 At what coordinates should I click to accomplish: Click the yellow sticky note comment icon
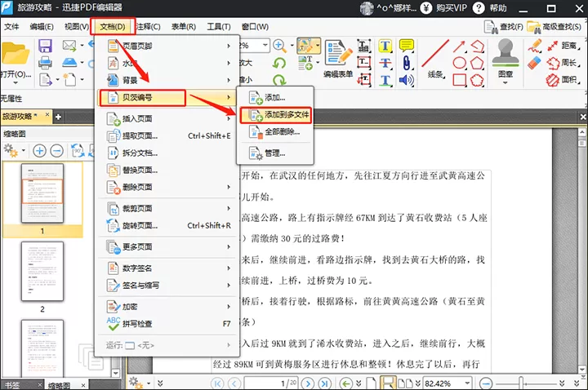point(407,46)
